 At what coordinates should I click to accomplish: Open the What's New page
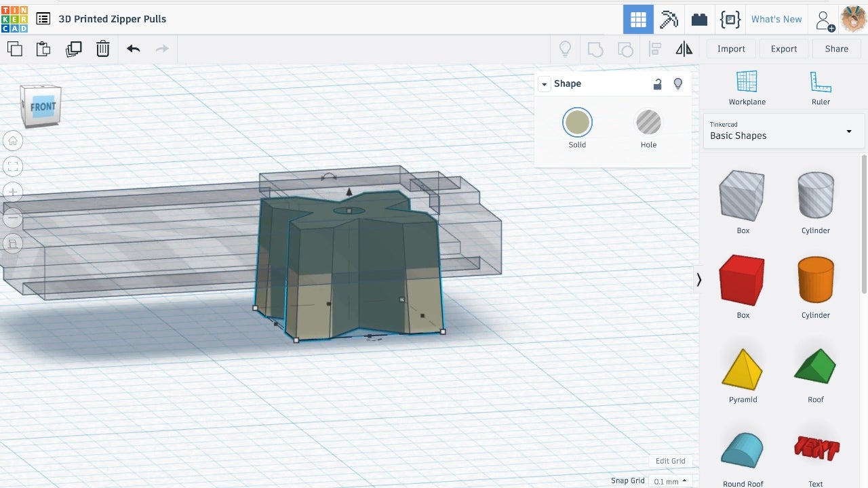tap(776, 19)
